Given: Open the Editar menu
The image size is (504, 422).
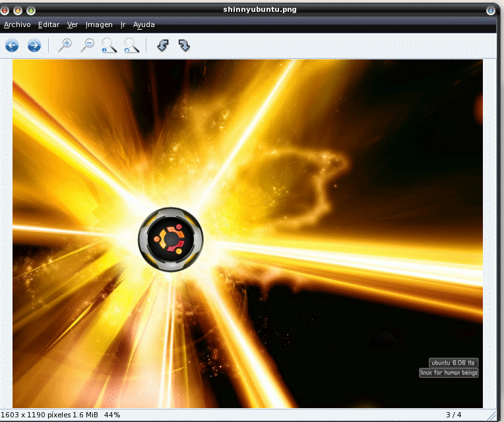Looking at the screenshot, I should pos(49,25).
